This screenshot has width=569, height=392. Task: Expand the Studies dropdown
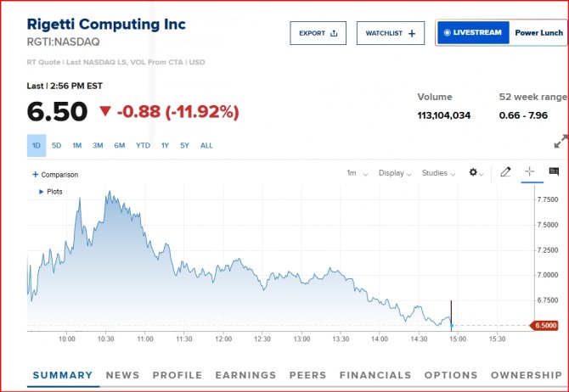(x=439, y=173)
